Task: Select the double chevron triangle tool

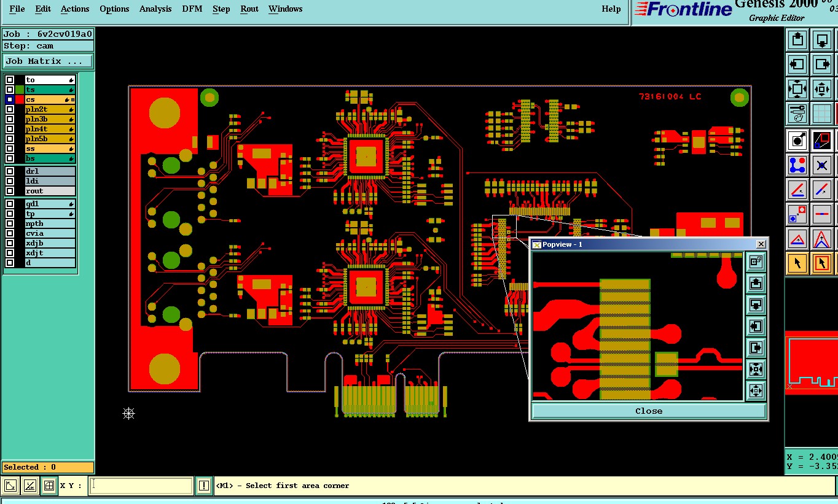Action: [x=822, y=239]
